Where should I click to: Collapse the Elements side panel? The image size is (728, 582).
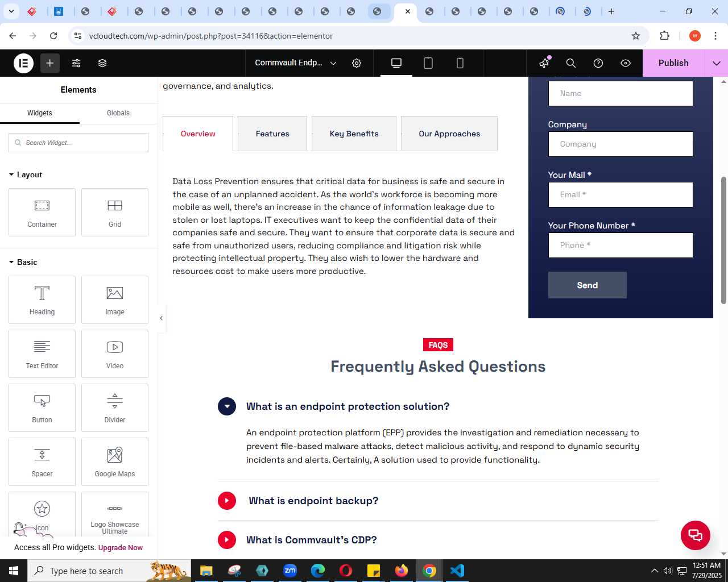point(162,318)
